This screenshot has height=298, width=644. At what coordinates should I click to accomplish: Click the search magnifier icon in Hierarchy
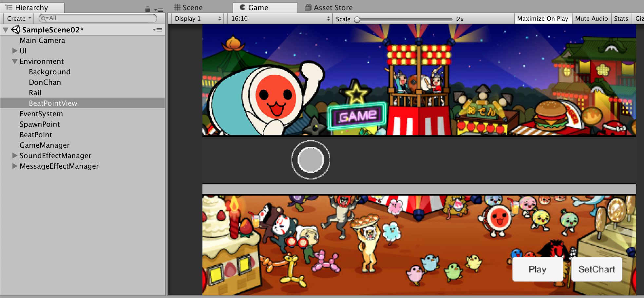point(45,18)
